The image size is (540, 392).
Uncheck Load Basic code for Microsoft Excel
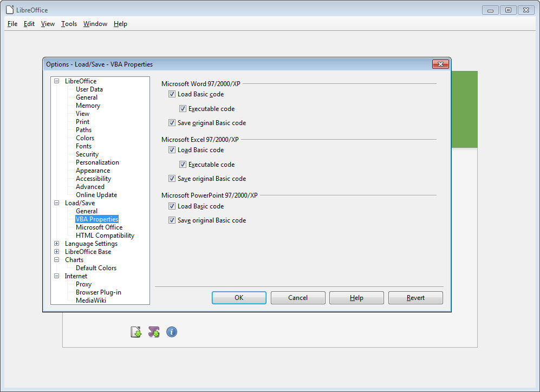[172, 150]
